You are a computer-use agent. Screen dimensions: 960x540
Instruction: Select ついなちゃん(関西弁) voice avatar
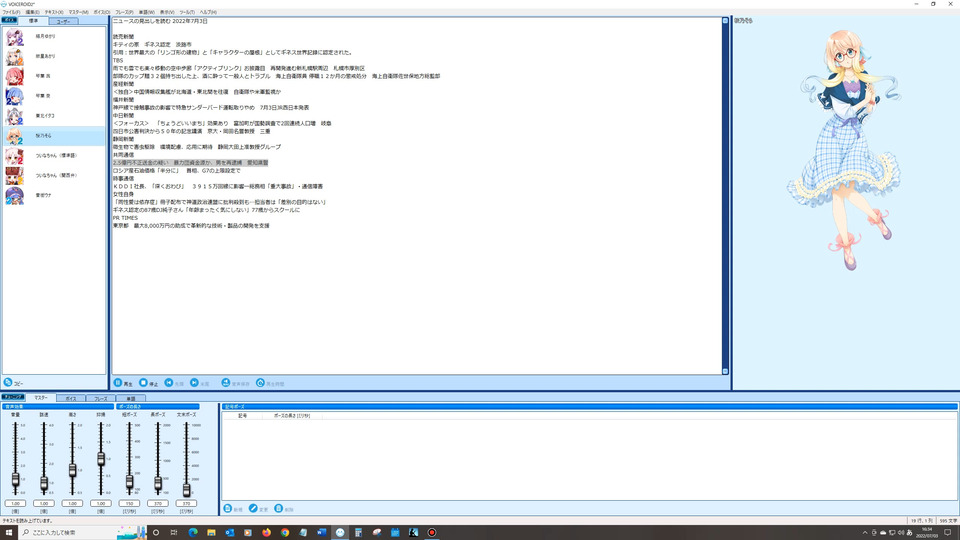[14, 176]
